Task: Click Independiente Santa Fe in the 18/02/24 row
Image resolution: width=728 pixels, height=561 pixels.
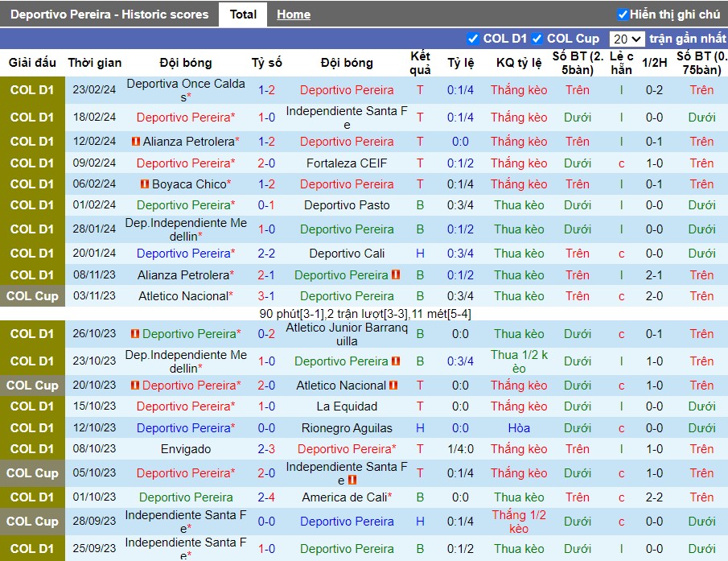Action: point(347,118)
